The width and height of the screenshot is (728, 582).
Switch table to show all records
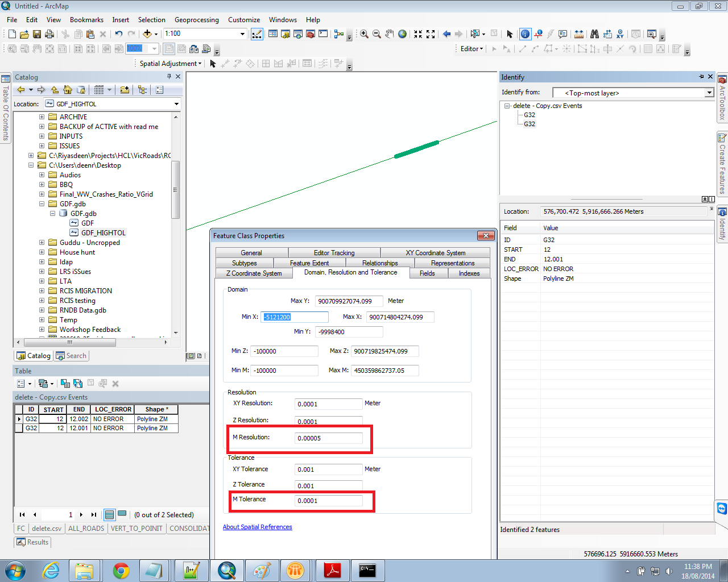click(110, 514)
